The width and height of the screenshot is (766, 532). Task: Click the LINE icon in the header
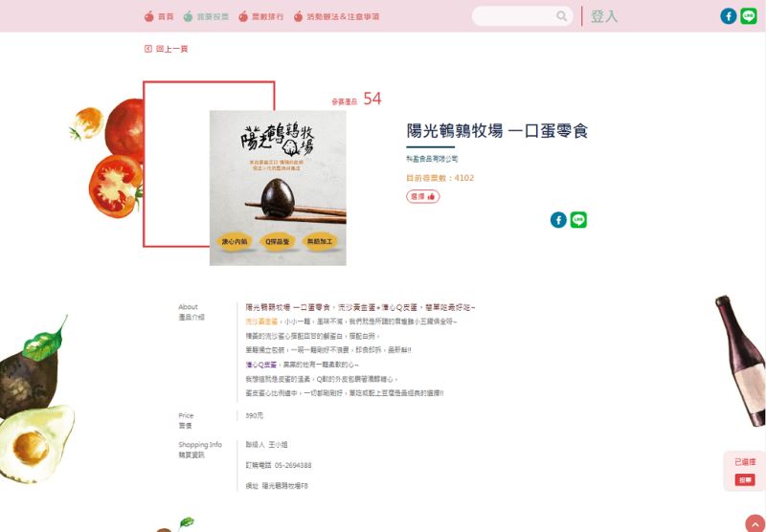(x=749, y=16)
